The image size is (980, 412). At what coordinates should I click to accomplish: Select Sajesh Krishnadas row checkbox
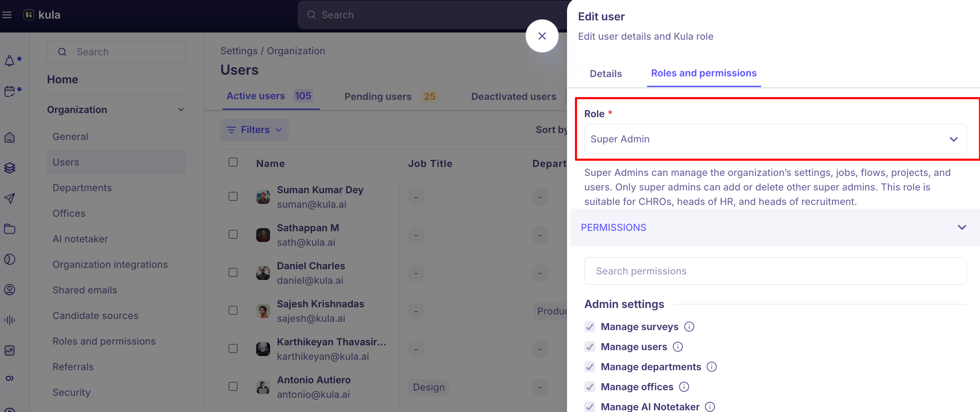(233, 311)
